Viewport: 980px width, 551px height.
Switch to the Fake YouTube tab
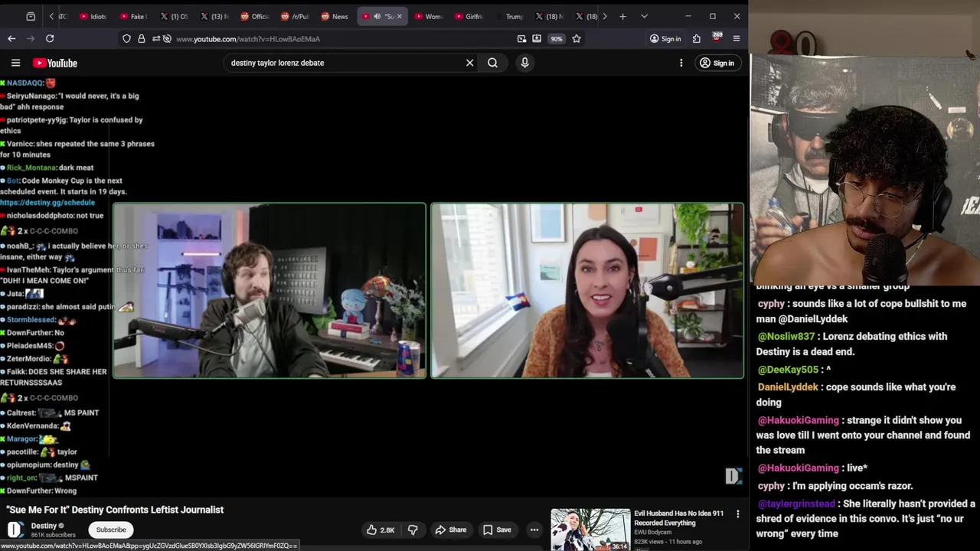pos(133,16)
